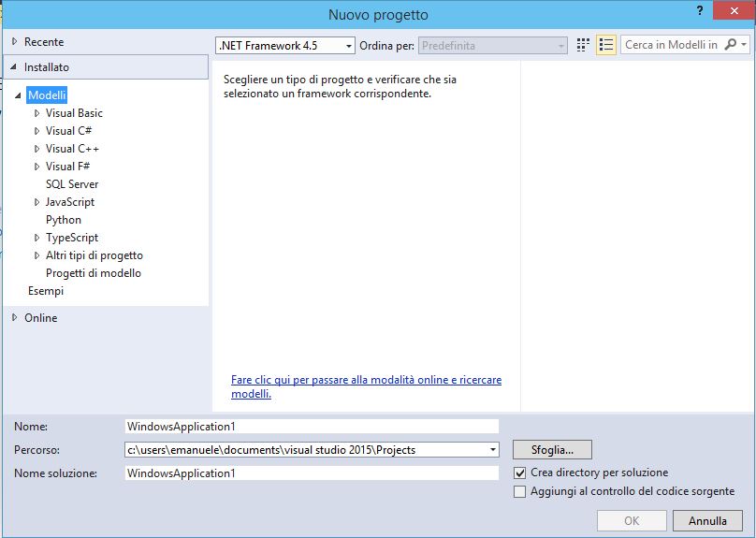Image resolution: width=756 pixels, height=538 pixels.
Task: Click the search magnifier icon
Action: (731, 45)
